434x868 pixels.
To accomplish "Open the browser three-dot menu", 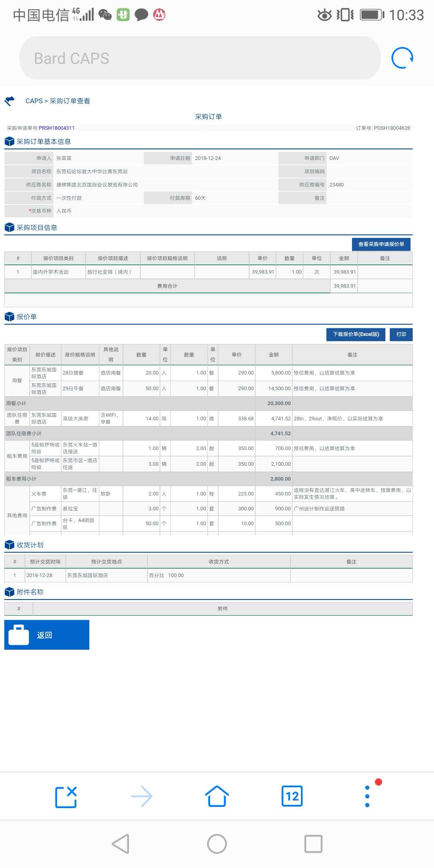I will click(367, 796).
